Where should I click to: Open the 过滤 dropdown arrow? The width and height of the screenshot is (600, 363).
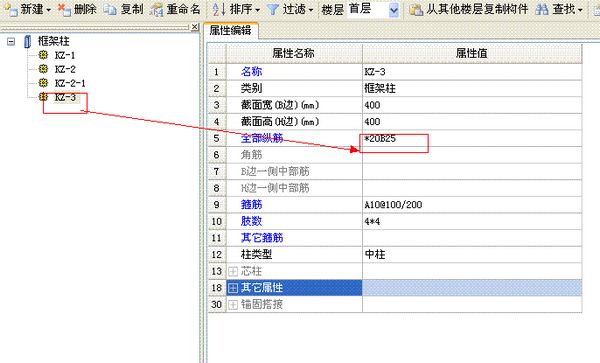(310, 10)
